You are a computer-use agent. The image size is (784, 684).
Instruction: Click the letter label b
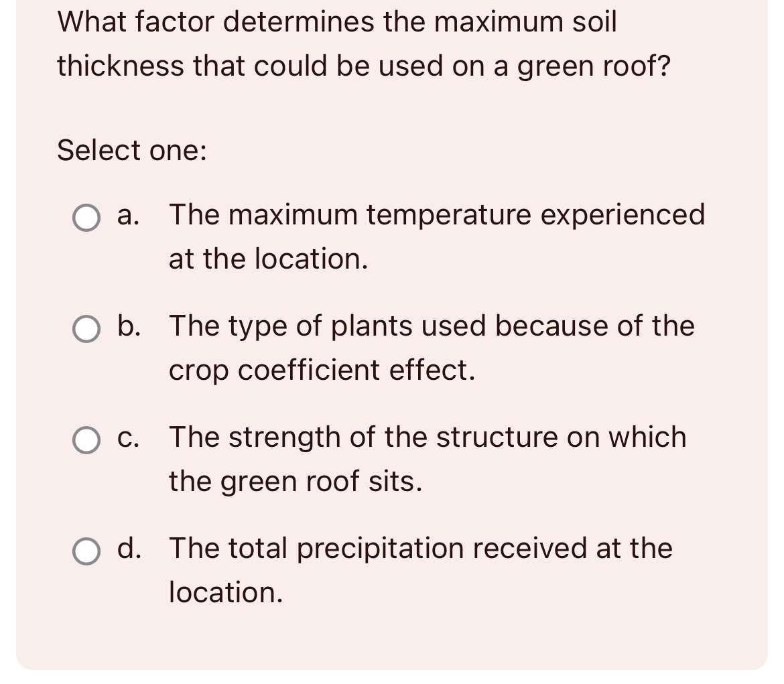[x=129, y=327]
